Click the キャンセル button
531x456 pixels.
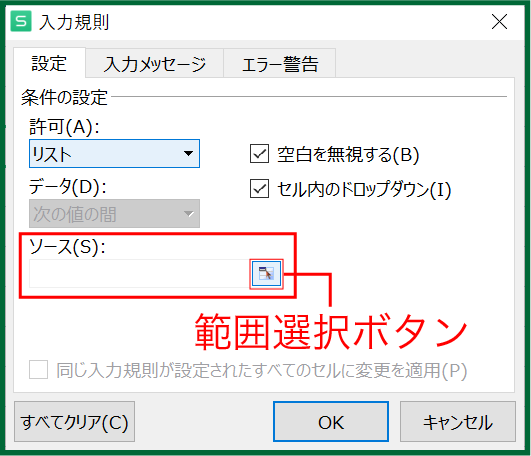coord(458,421)
